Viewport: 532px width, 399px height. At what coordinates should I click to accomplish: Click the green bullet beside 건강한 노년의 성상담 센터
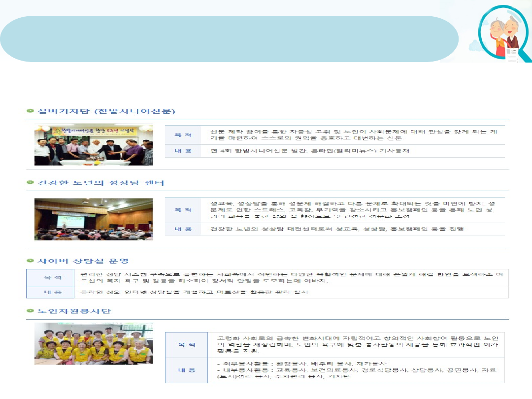[31, 183]
